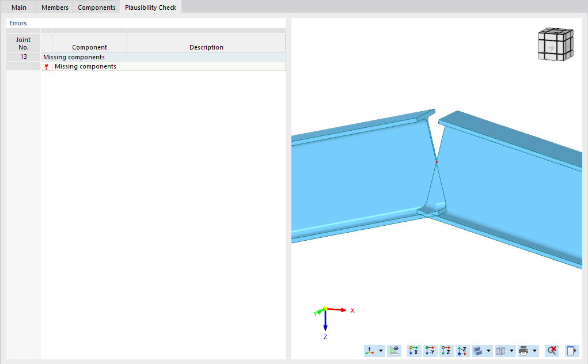Open the view box dropdown arrow
This screenshot has height=364, width=588.
(513, 350)
